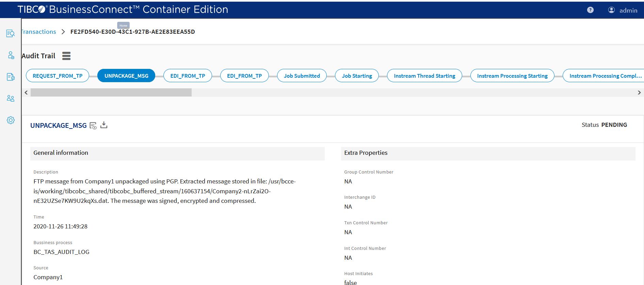Click the Extra Properties section header

click(x=488, y=153)
